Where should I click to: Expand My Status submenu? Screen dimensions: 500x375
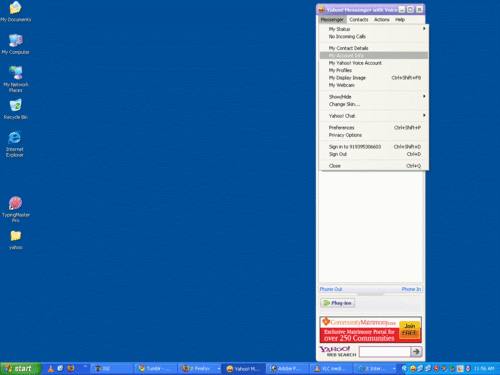pyautogui.click(x=374, y=29)
